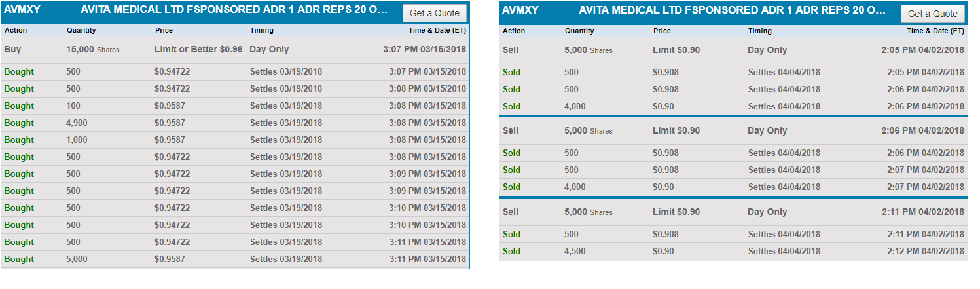Select the Bought 1,000 shares row
The width and height of the screenshot is (980, 289).
pyautogui.click(x=236, y=140)
